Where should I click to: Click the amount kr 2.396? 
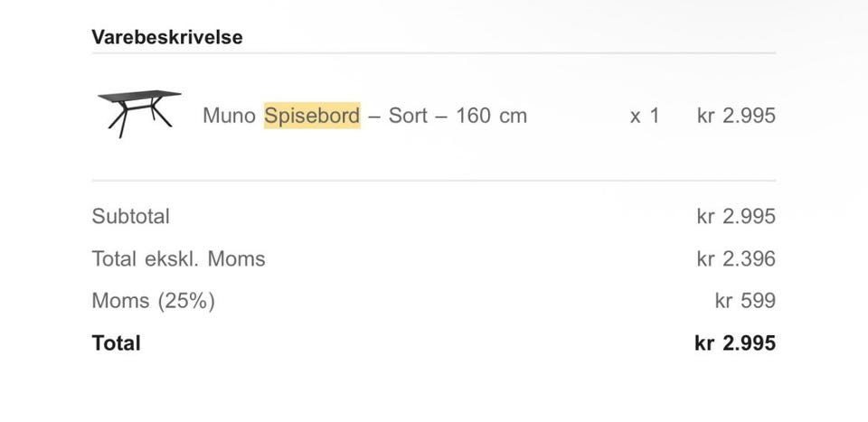tap(736, 259)
